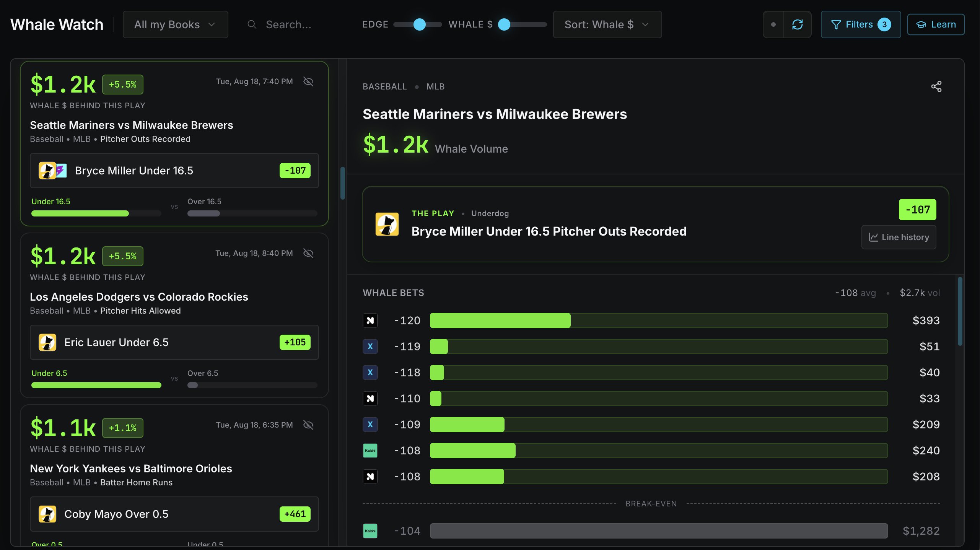Image resolution: width=980 pixels, height=550 pixels.
Task: Click the Kalshi icon on the $240 row
Action: coord(370,451)
